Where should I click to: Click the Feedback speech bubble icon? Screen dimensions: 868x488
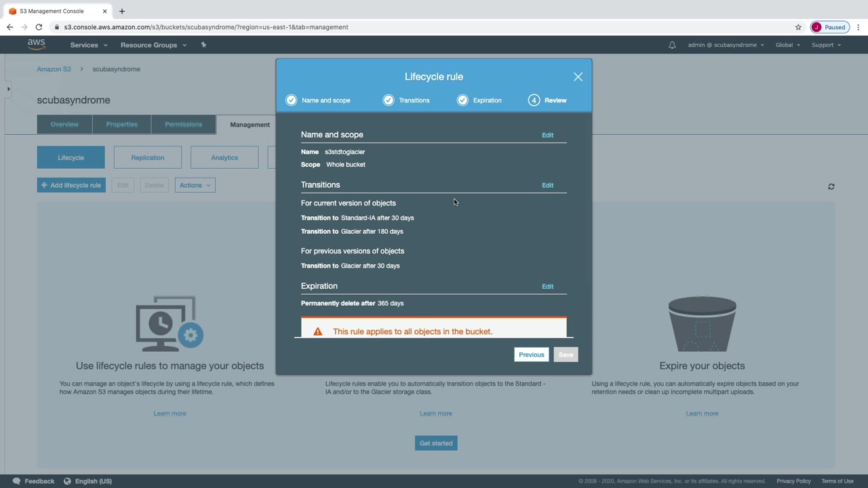[x=16, y=481]
